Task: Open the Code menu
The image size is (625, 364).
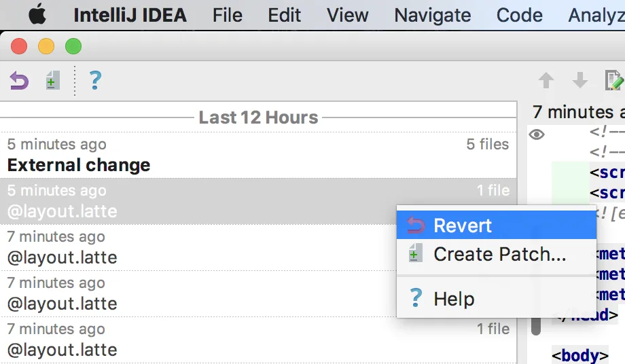Action: (x=519, y=15)
